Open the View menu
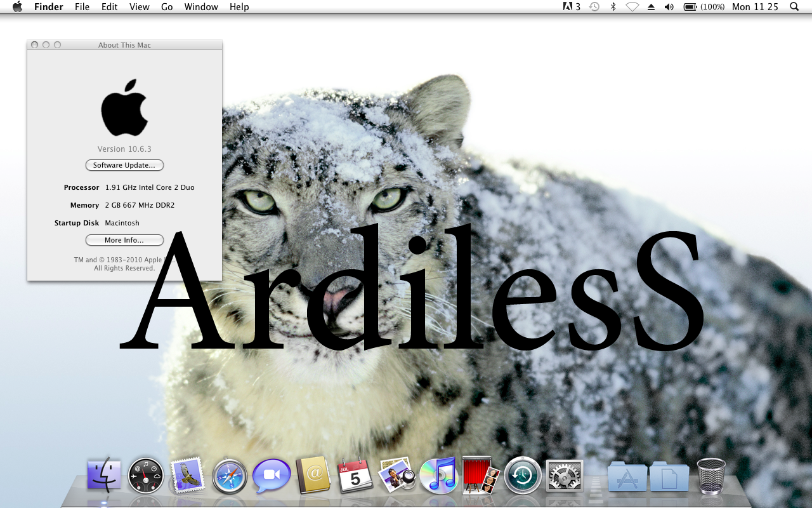 [x=140, y=7]
